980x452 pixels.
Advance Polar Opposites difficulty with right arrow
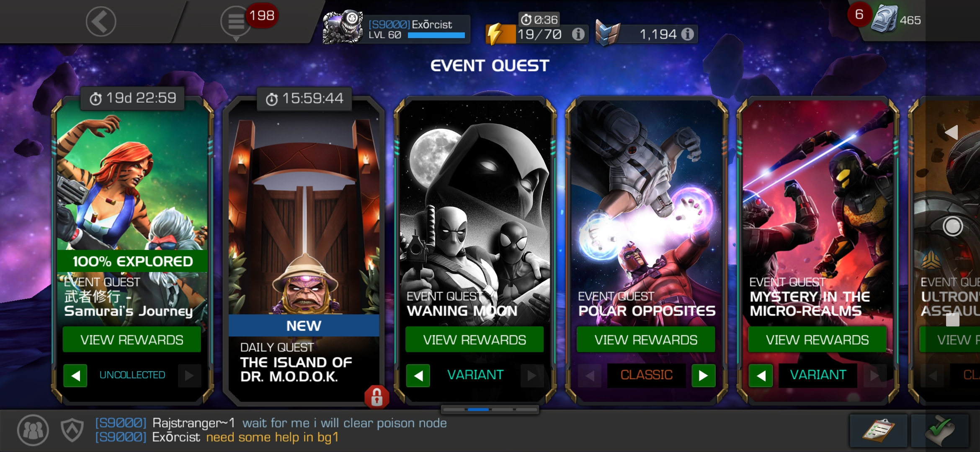click(704, 375)
